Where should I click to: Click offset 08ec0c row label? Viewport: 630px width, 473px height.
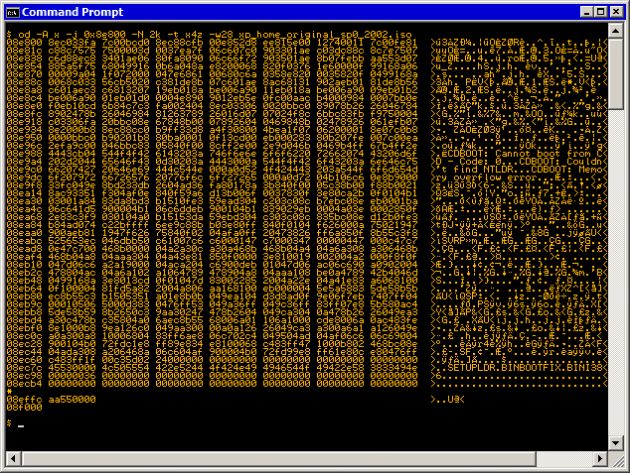[x=24, y=336]
